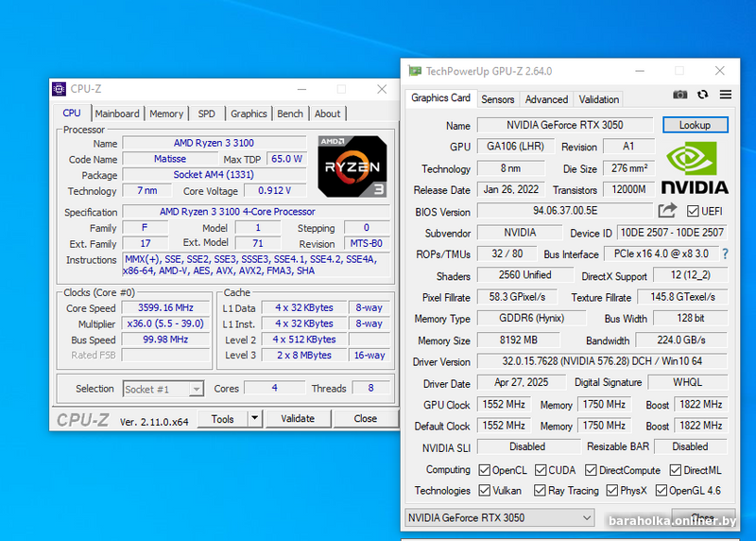The width and height of the screenshot is (756, 541).
Task: Click the Bus Interface question mark icon
Action: (725, 253)
